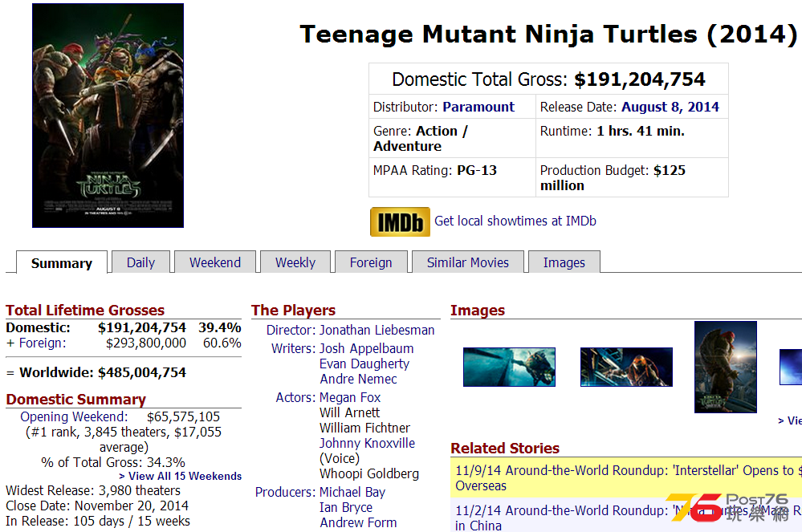Switch to the Weekend tab
802x532 pixels.
pyautogui.click(x=215, y=262)
